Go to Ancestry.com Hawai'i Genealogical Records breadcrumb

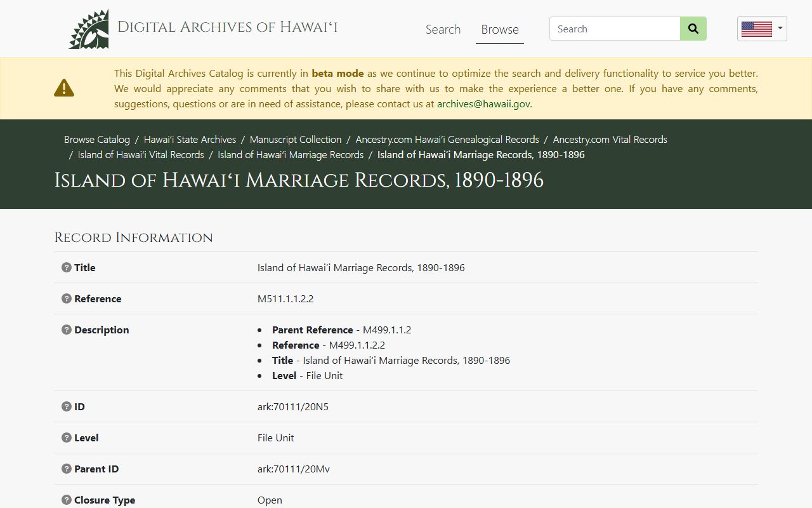(447, 139)
